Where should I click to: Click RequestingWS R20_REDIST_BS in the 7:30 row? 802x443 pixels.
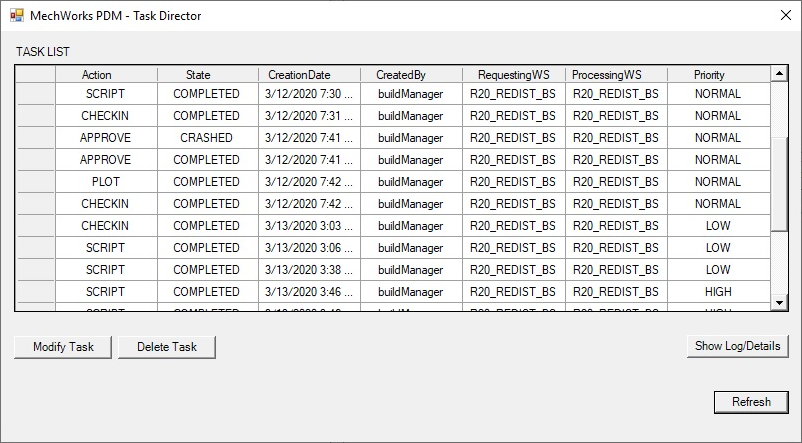[x=514, y=94]
